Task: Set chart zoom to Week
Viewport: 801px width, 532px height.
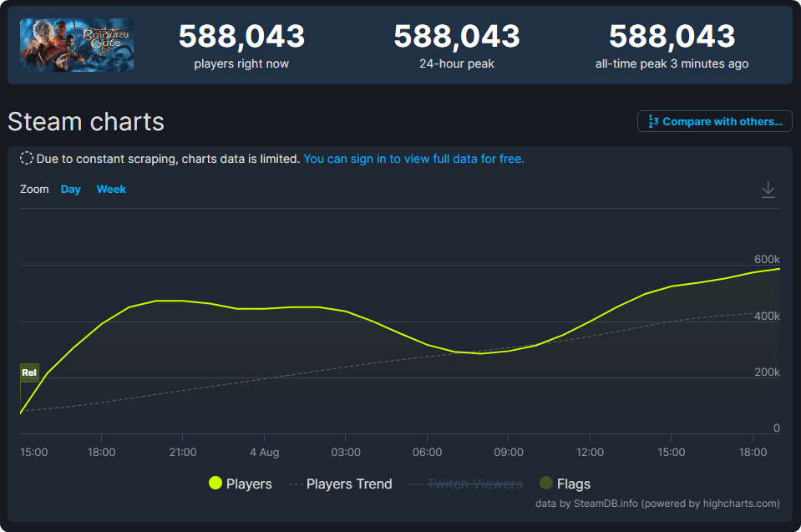Action: pyautogui.click(x=111, y=190)
